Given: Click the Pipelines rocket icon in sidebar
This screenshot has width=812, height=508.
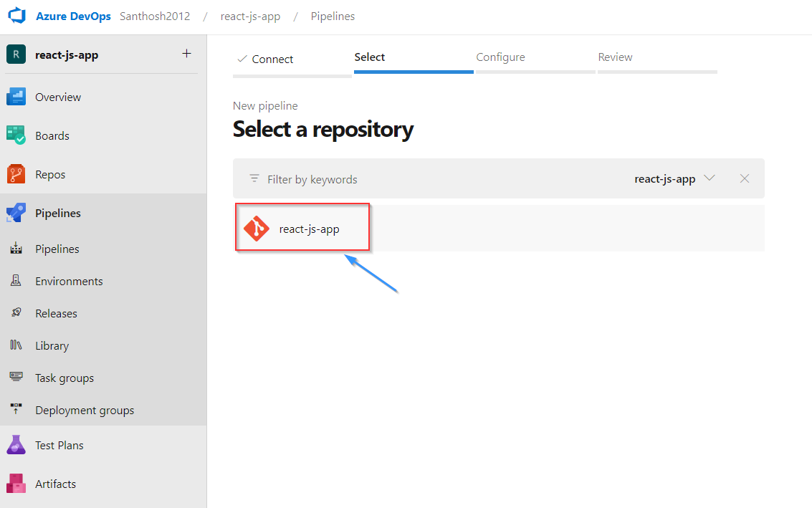Looking at the screenshot, I should [16, 213].
